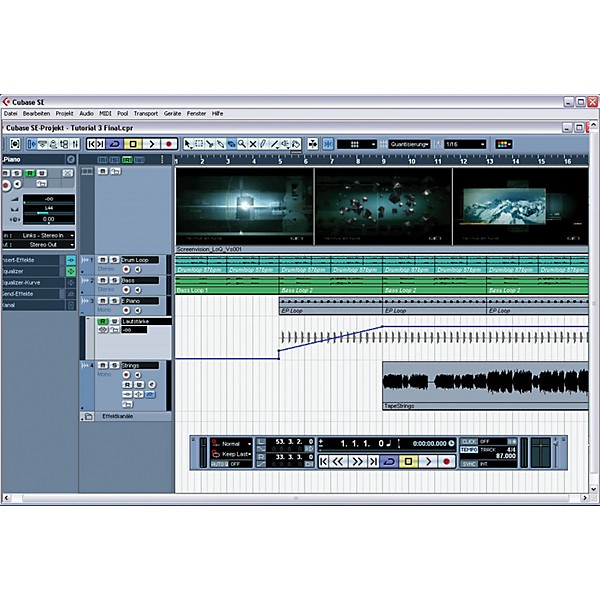Open Links - Stereo In input dropdown

click(39, 235)
